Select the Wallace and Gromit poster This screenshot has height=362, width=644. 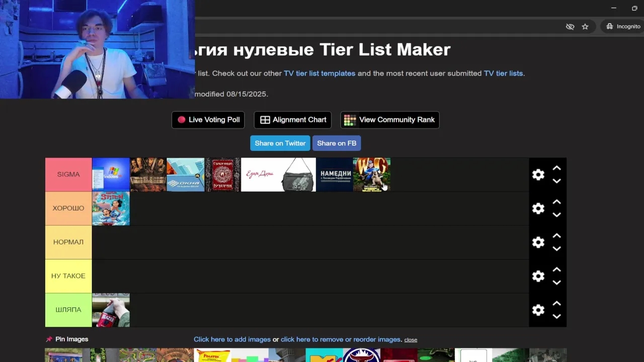point(372,174)
